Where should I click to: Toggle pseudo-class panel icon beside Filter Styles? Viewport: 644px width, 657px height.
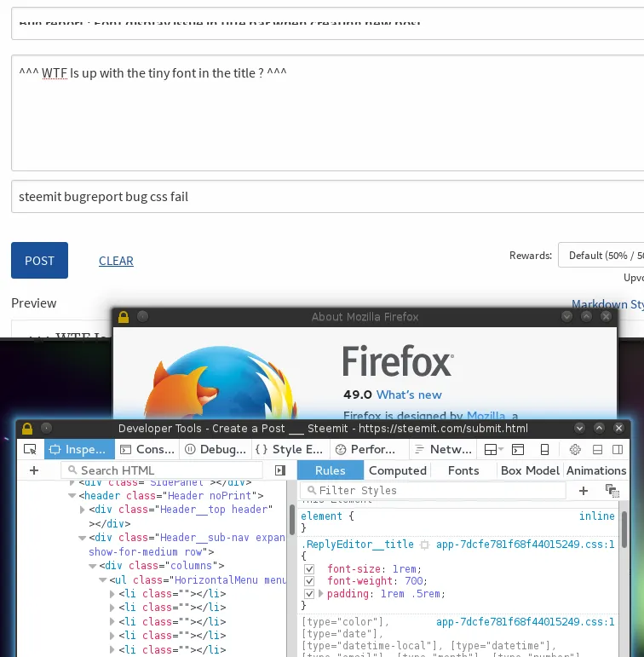612,490
